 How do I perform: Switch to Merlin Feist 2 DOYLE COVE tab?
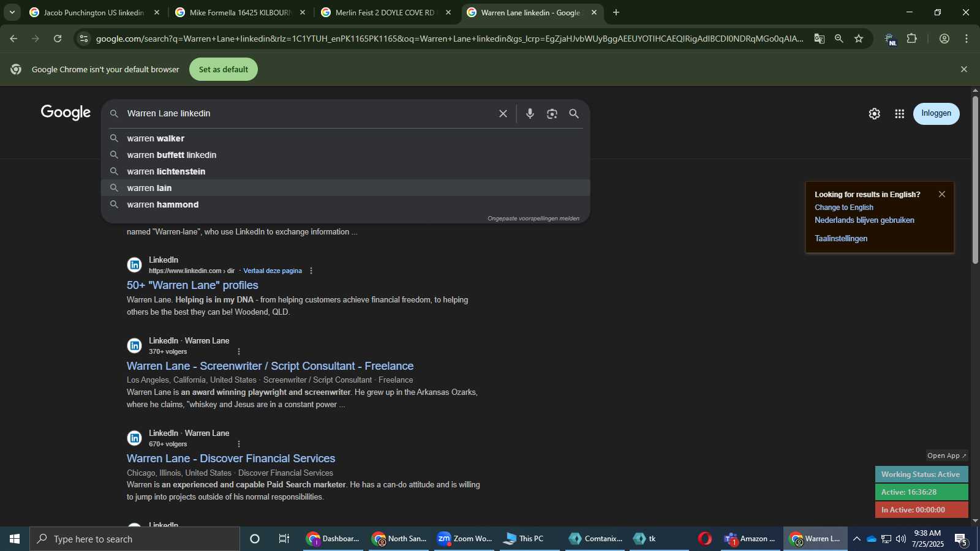[385, 12]
